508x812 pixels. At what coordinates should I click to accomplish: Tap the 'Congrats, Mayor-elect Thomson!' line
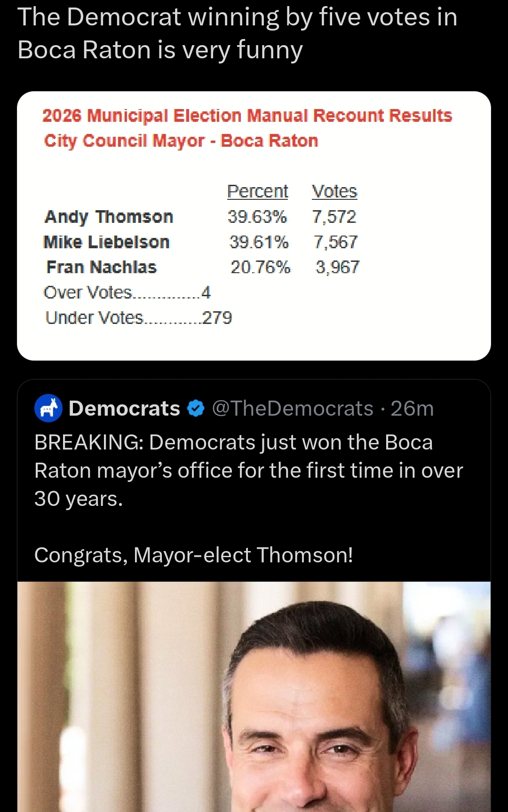pyautogui.click(x=193, y=555)
